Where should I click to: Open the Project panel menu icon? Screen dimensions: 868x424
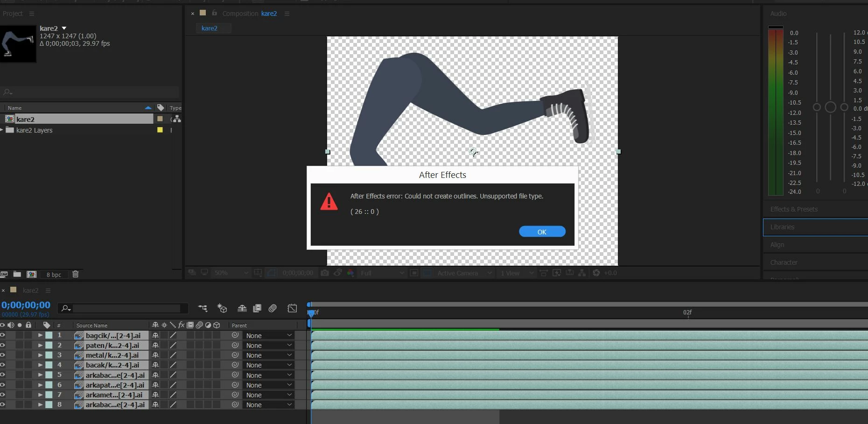click(31, 14)
